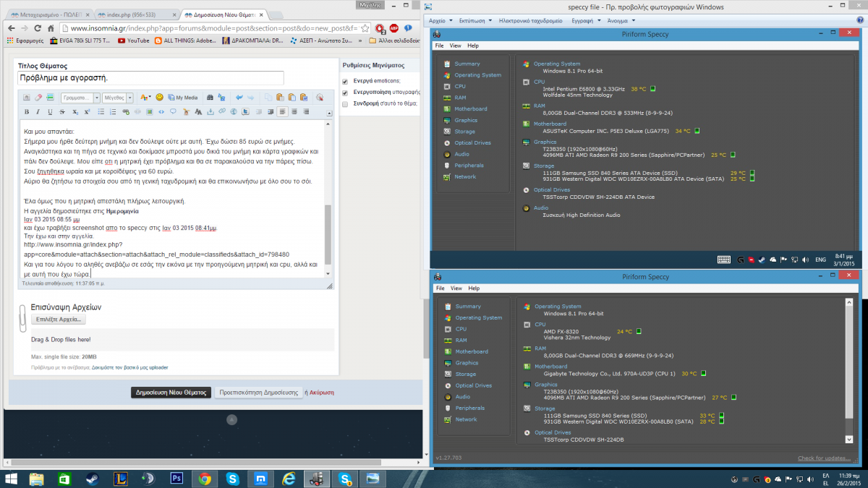Click the binoculars find icon
Screen dimensions: 868x488
pos(210,98)
